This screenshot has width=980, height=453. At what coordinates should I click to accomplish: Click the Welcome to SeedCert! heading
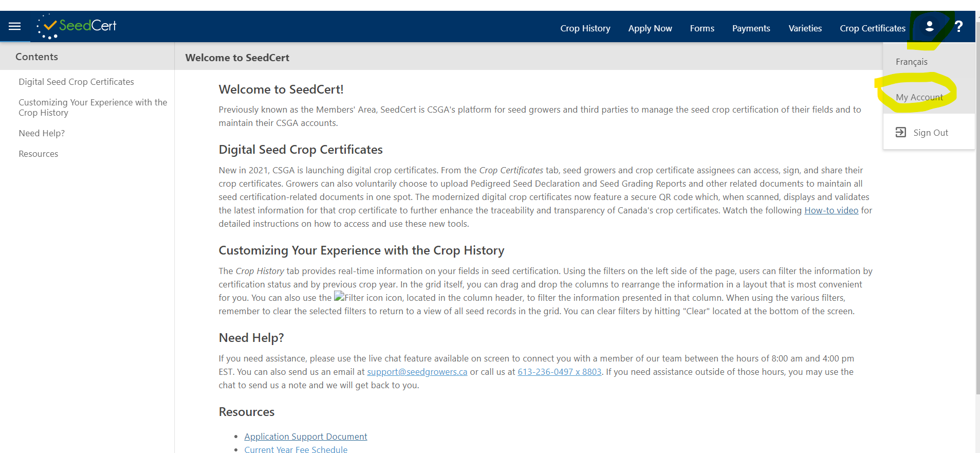point(281,89)
